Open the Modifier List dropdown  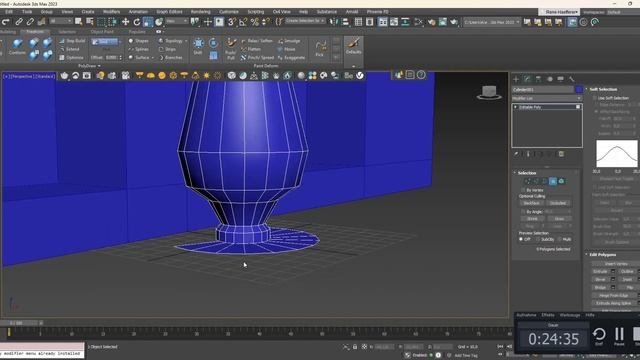pyautogui.click(x=547, y=98)
